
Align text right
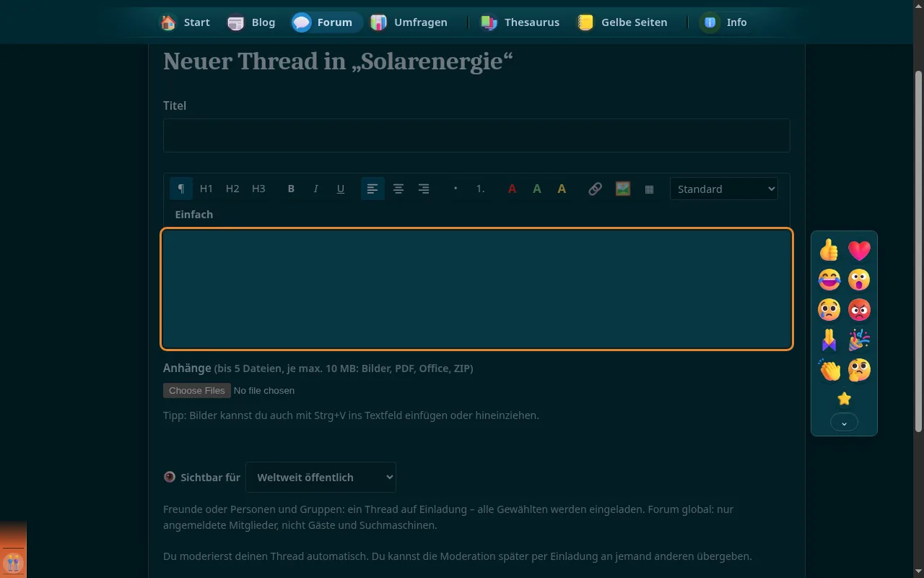point(424,189)
